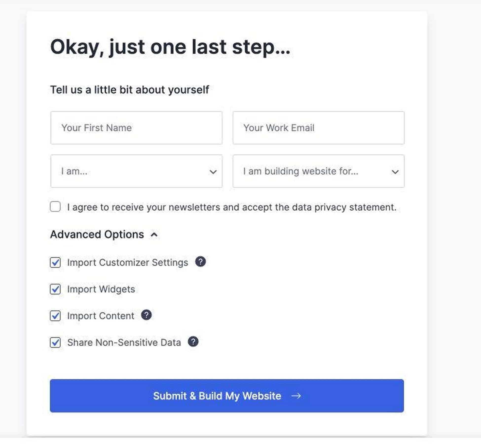Tick the newsletter and privacy agreement checkbox

pyautogui.click(x=55, y=207)
